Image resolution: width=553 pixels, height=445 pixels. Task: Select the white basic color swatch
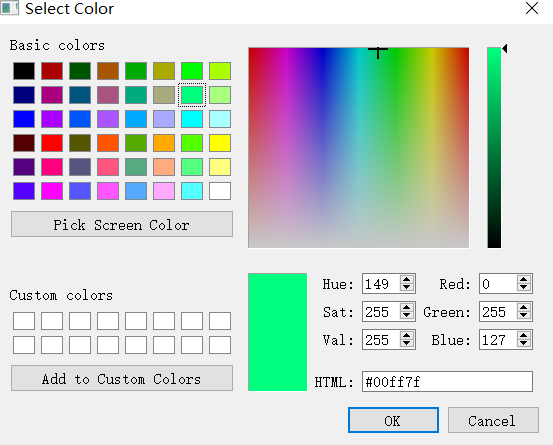pos(220,191)
